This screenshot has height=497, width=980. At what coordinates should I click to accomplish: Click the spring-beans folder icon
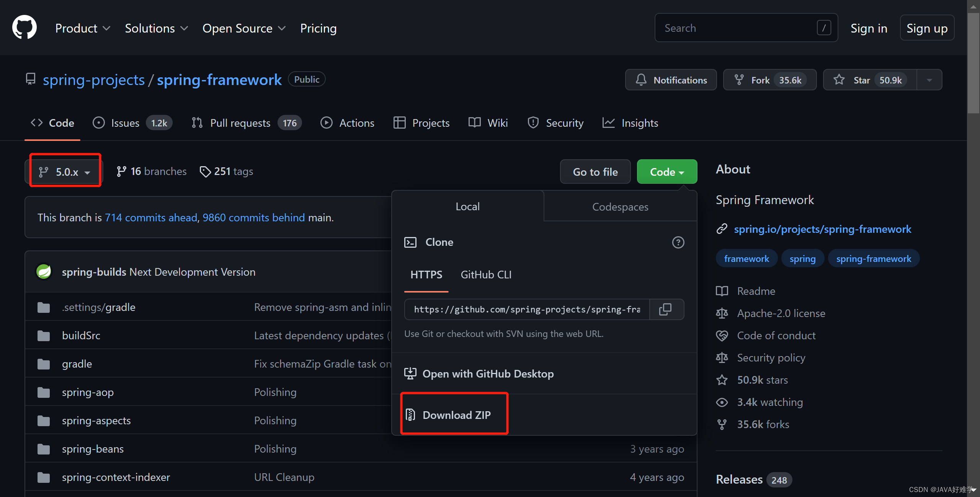(44, 449)
